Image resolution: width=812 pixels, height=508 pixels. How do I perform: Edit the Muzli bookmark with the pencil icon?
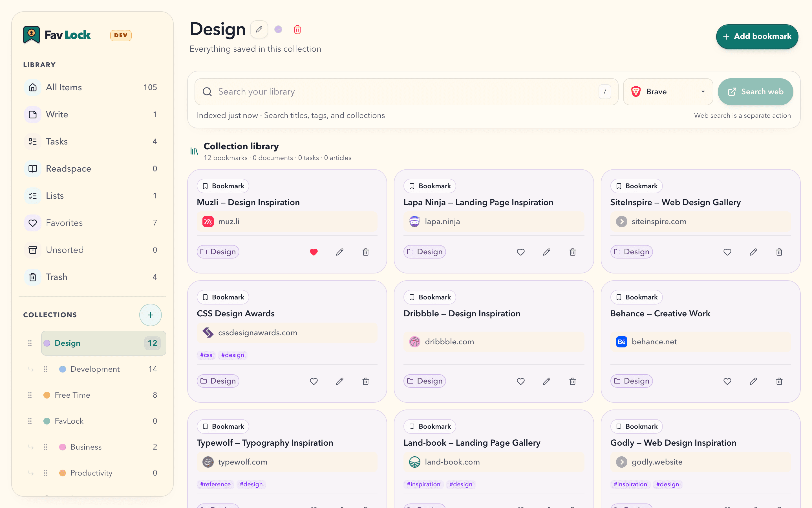(x=339, y=252)
